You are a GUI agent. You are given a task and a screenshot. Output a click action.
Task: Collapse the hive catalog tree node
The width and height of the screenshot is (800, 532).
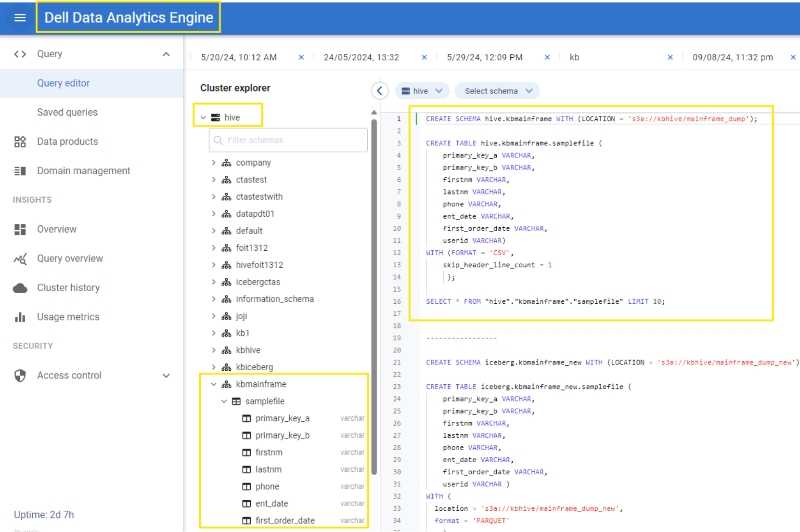coord(203,117)
